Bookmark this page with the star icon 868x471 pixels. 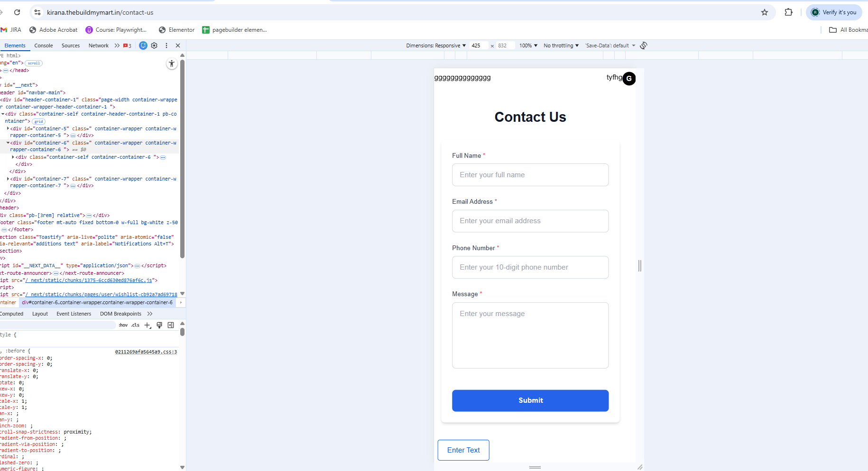[x=765, y=12]
